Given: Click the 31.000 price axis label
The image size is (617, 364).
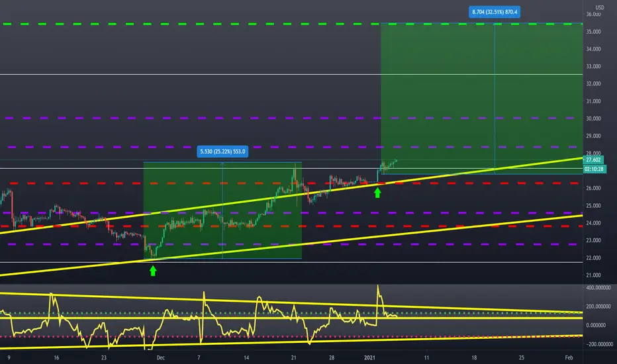Looking at the screenshot, I should (x=593, y=101).
